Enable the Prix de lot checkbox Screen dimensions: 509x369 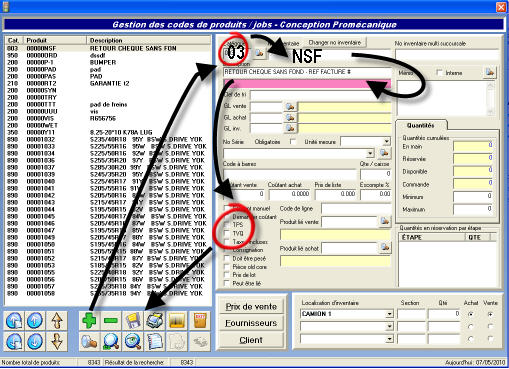pos(227,275)
